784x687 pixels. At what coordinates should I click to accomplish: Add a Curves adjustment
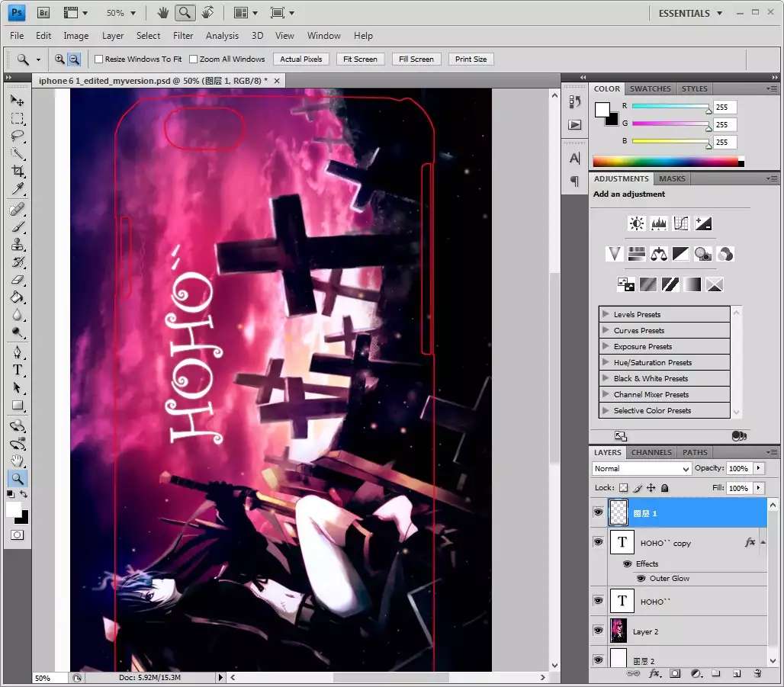(680, 223)
